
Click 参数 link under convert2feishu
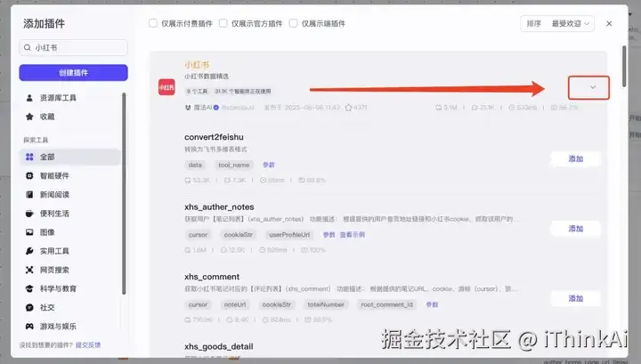tap(269, 165)
